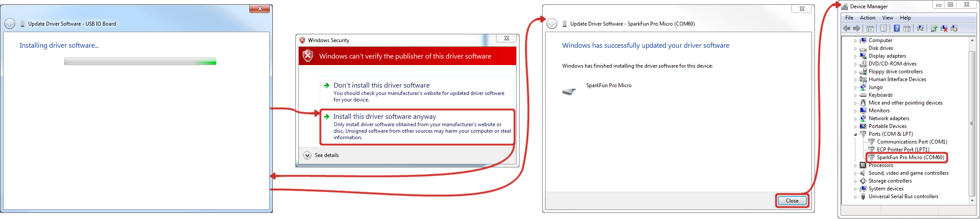Choose Install this driver software anyway
Image resolution: width=980 pixels, height=219 pixels.
[x=417, y=127]
